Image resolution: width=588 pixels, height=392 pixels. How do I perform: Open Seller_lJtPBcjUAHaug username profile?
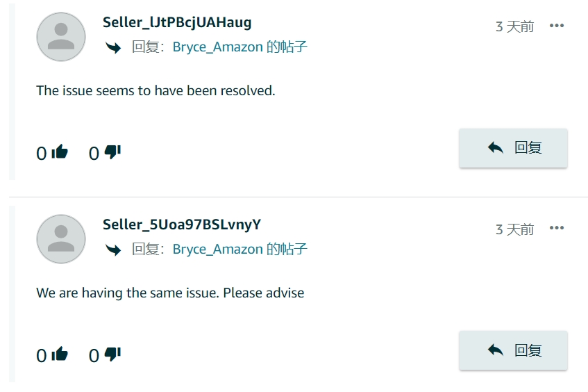click(177, 22)
